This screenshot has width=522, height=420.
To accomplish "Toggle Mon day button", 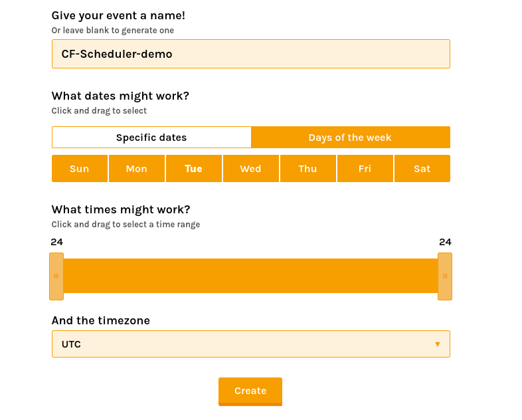I will pyautogui.click(x=136, y=169).
